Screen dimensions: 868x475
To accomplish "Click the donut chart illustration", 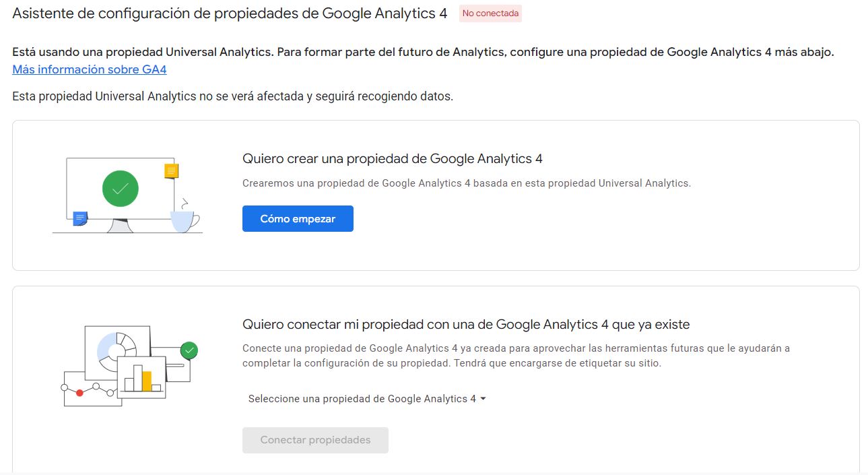I will (117, 348).
